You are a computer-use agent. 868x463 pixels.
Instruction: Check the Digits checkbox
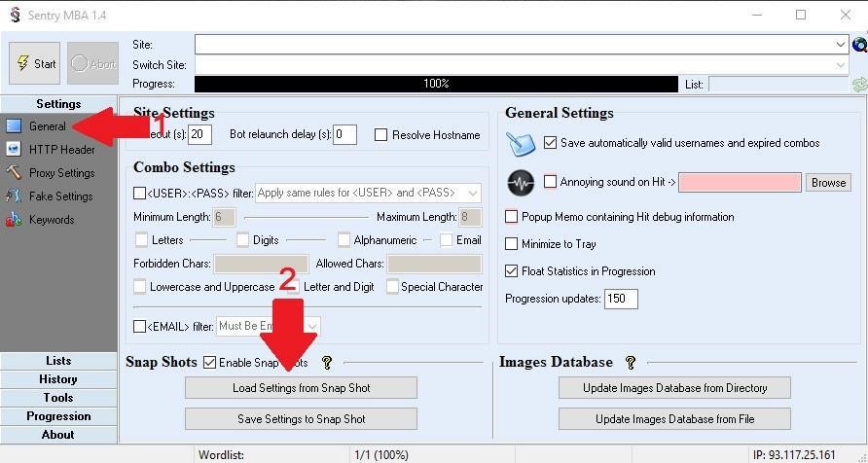coord(243,239)
